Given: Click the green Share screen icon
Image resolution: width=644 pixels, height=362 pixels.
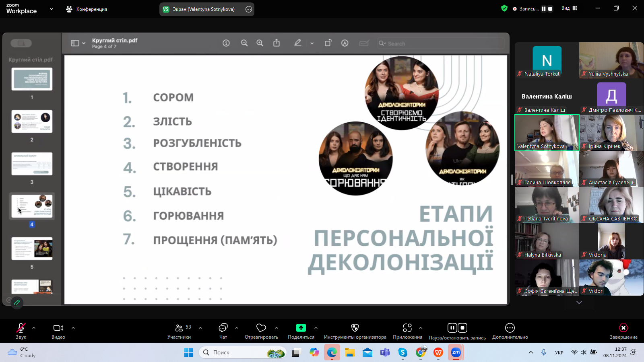Looking at the screenshot, I should [x=301, y=328].
